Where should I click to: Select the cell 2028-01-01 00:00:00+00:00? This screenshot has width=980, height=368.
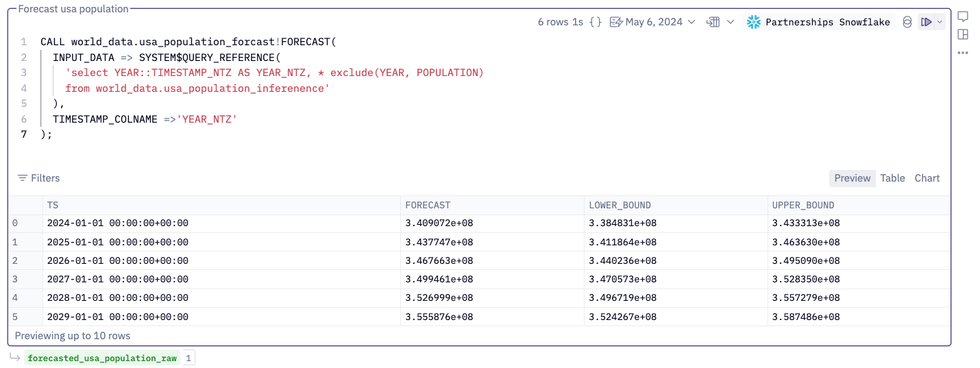coord(117,297)
